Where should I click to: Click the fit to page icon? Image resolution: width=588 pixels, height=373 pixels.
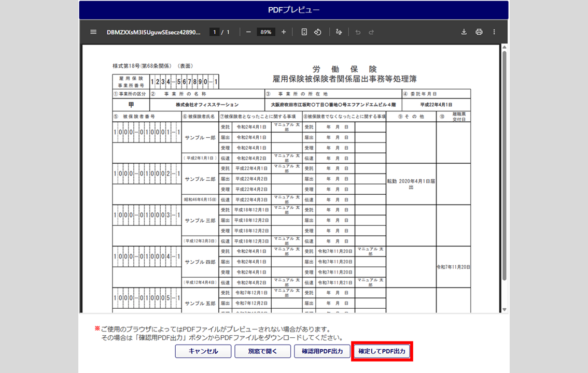[x=304, y=32]
